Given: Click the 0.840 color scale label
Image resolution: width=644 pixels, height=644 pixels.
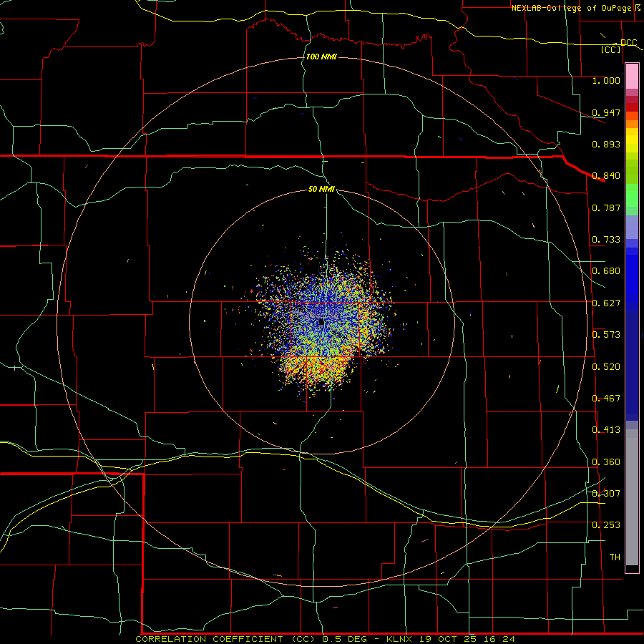Looking at the screenshot, I should 606,176.
